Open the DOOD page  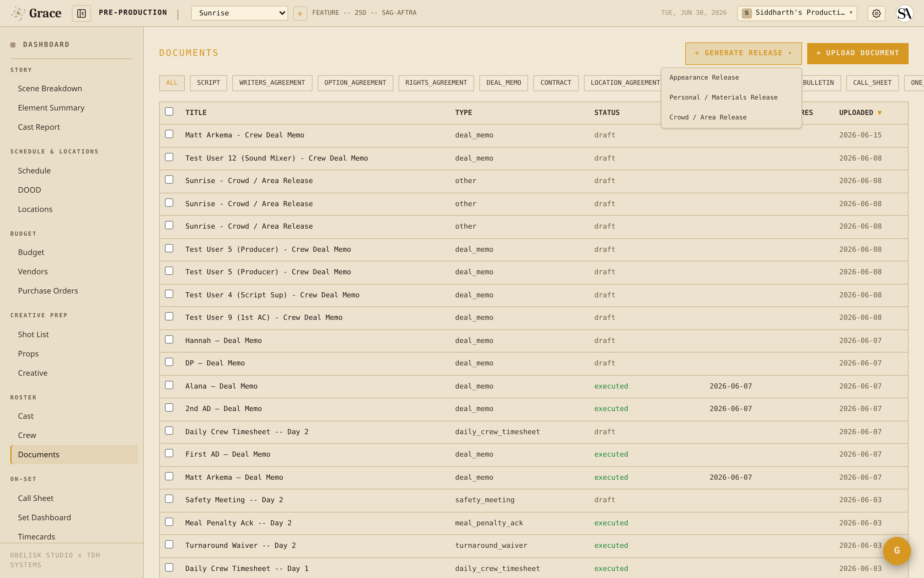point(30,190)
